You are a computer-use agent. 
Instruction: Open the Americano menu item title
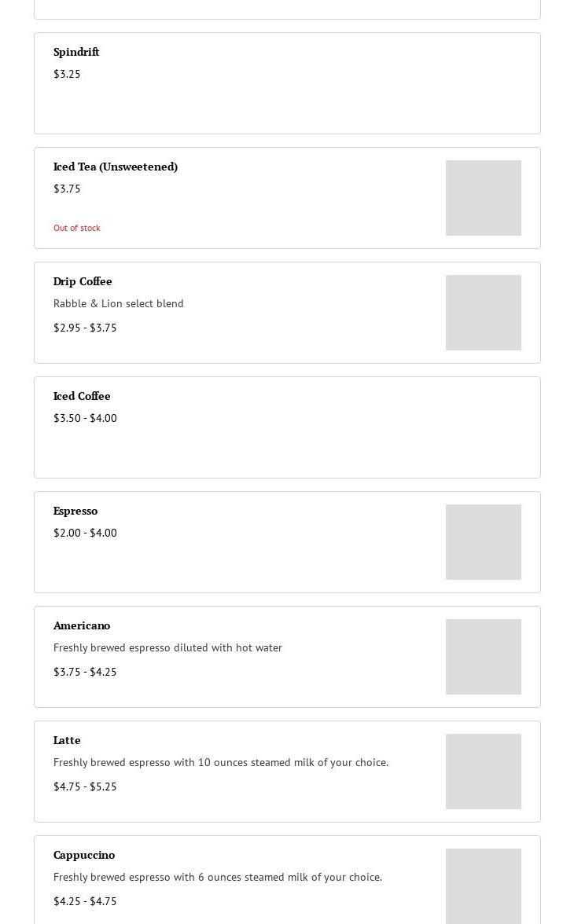pyautogui.click(x=82, y=625)
